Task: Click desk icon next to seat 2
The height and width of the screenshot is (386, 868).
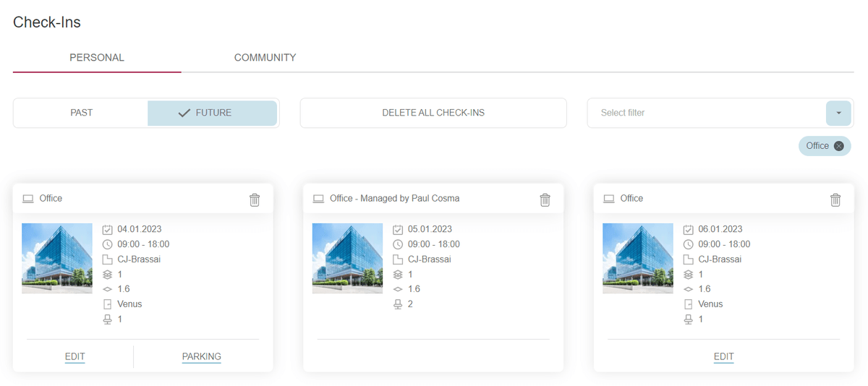Action: (398, 304)
